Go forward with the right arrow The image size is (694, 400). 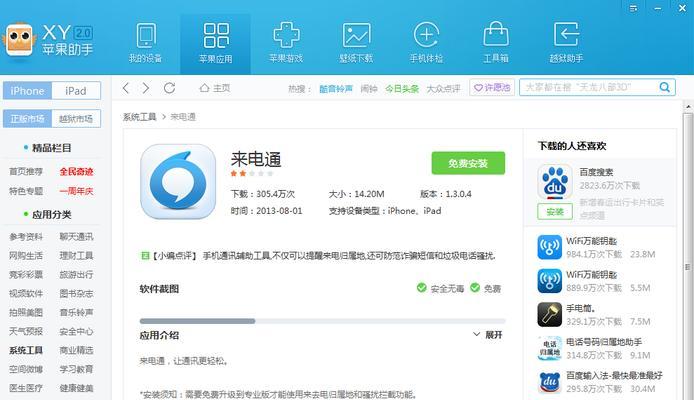pos(146,88)
